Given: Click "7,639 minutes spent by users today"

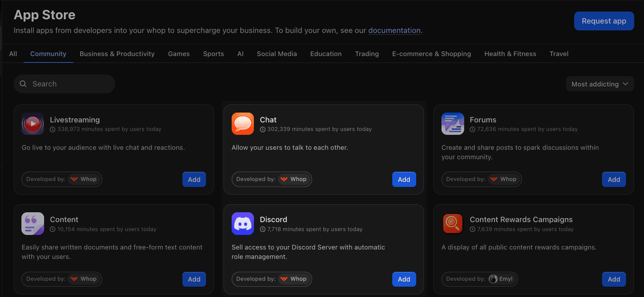Looking at the screenshot, I should [525, 229].
